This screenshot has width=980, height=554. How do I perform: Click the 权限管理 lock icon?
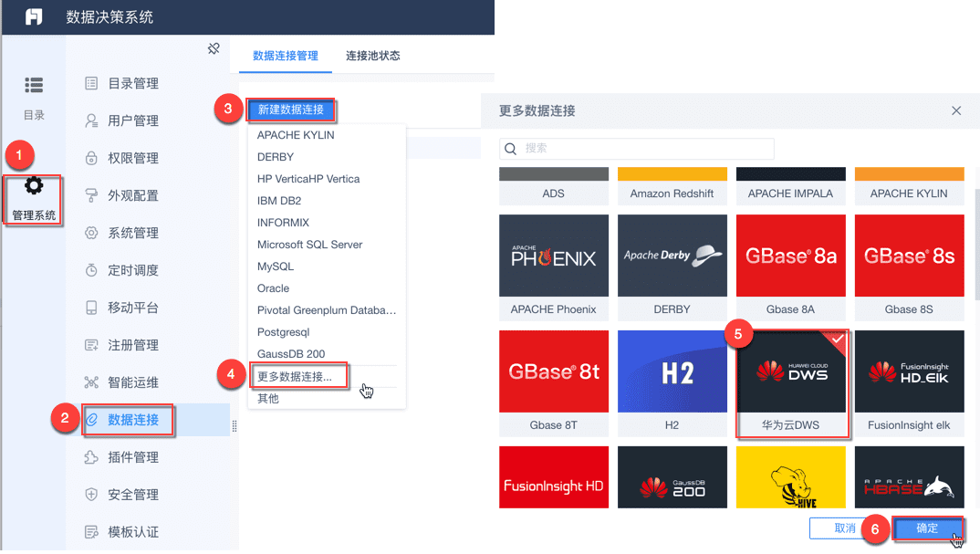91,158
